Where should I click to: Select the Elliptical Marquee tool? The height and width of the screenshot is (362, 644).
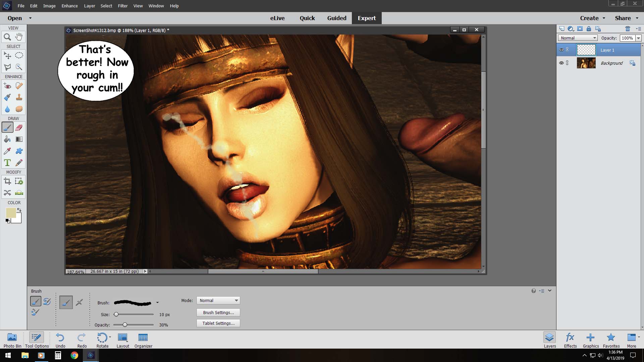(19, 55)
